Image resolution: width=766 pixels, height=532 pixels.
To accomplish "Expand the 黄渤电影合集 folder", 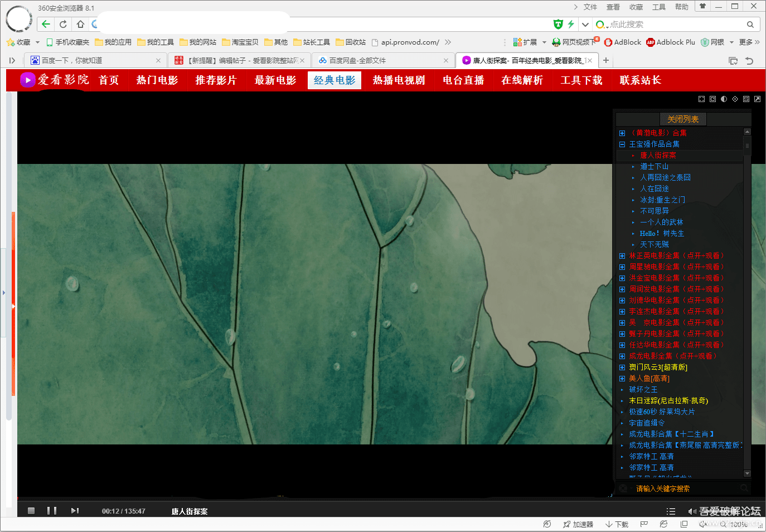I will click(622, 133).
